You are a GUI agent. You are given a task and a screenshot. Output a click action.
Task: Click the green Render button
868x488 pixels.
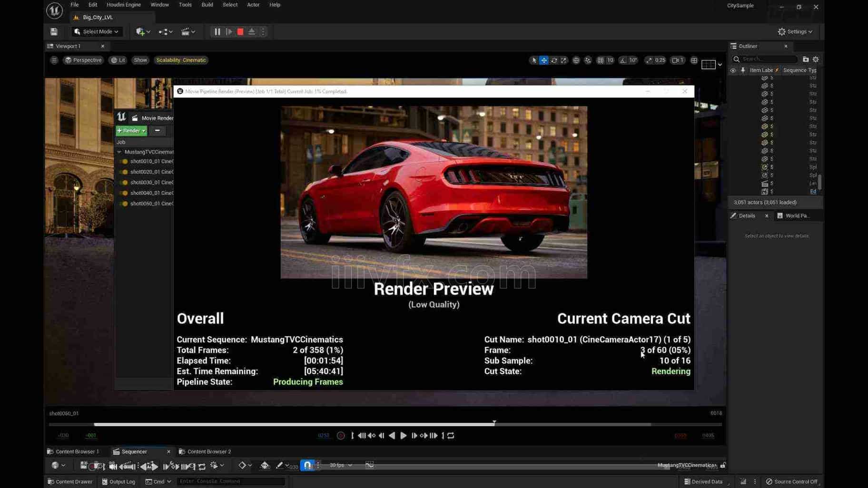pyautogui.click(x=131, y=131)
